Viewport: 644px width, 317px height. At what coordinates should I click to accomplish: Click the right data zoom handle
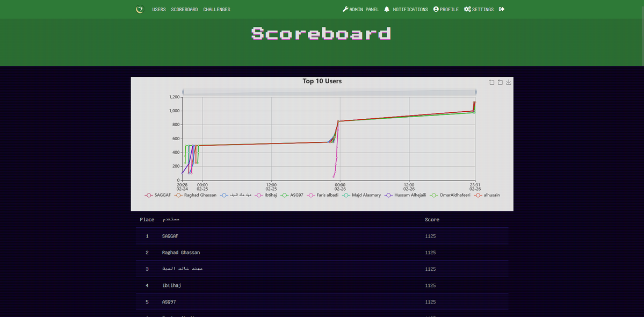[475, 92]
